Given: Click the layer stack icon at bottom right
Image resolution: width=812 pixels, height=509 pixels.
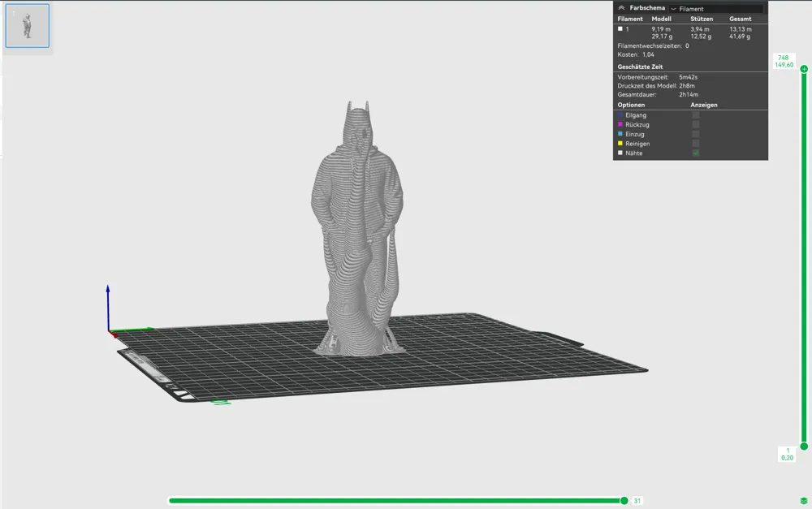Looking at the screenshot, I should (804, 501).
